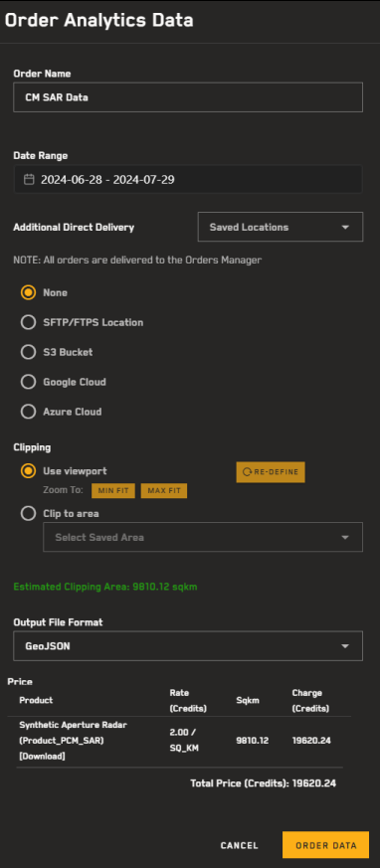Viewport: 380px width, 868px height.
Task: Select Azure Cloud radio button
Action: [28, 412]
